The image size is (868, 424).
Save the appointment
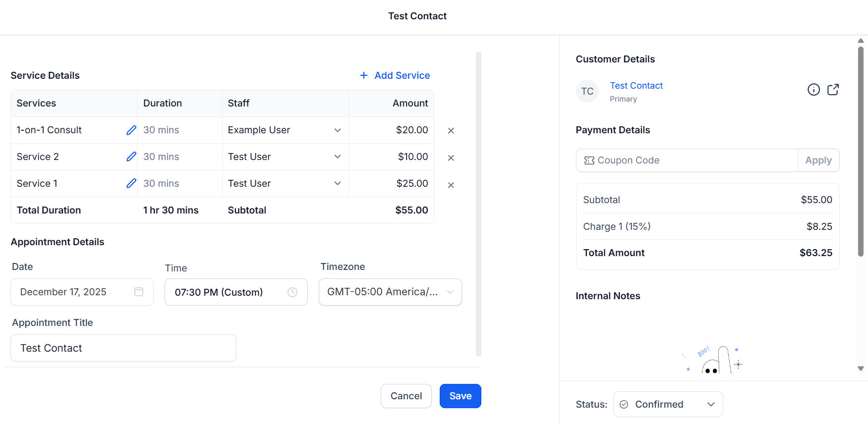pyautogui.click(x=461, y=396)
